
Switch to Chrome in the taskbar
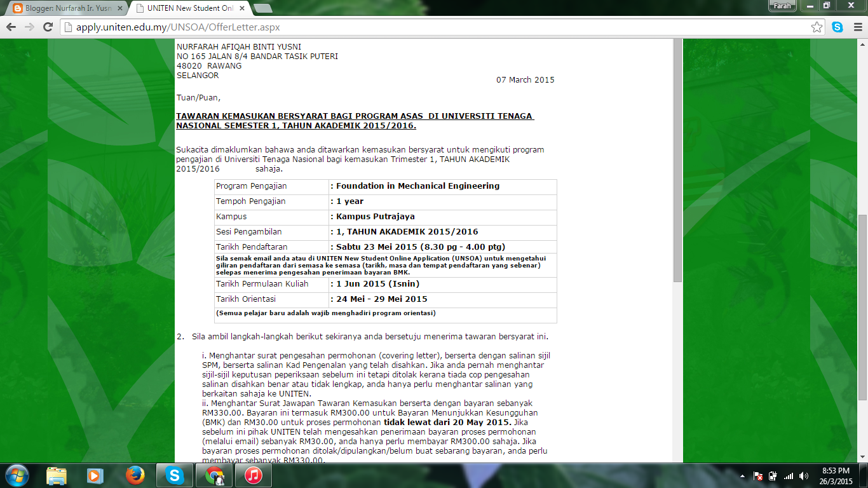point(214,475)
